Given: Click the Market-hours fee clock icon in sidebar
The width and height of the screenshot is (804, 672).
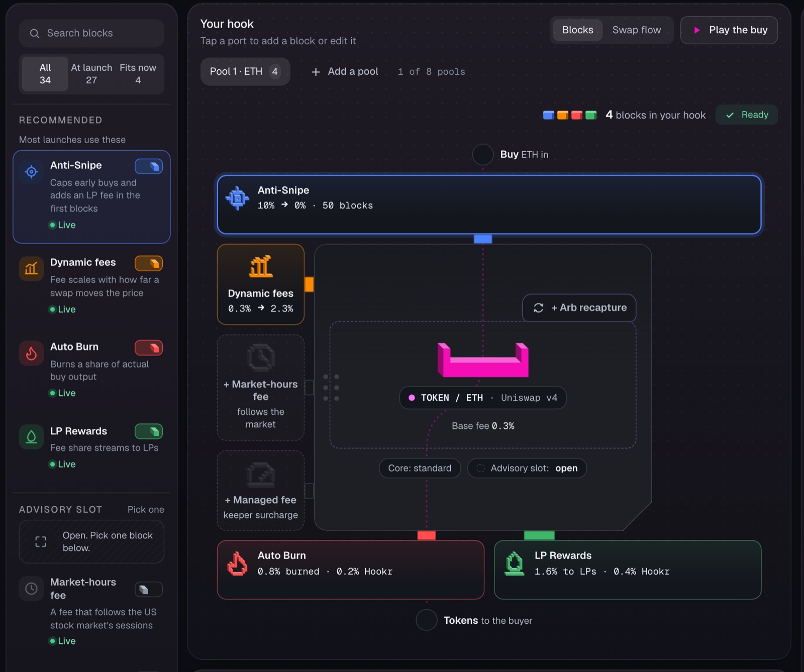Looking at the screenshot, I should point(31,589).
